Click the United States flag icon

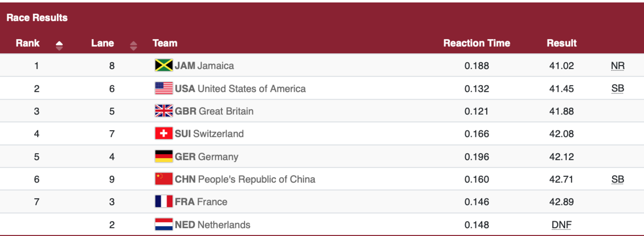click(164, 88)
